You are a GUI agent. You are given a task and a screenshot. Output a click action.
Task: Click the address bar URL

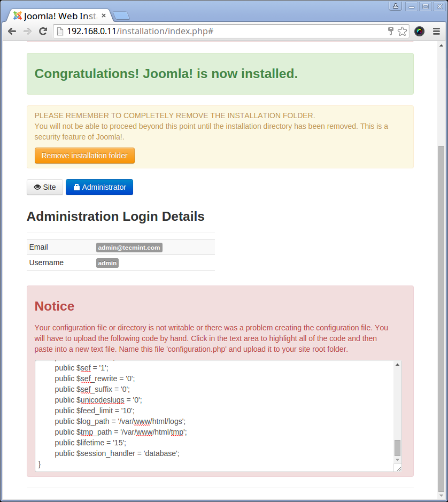(x=140, y=32)
